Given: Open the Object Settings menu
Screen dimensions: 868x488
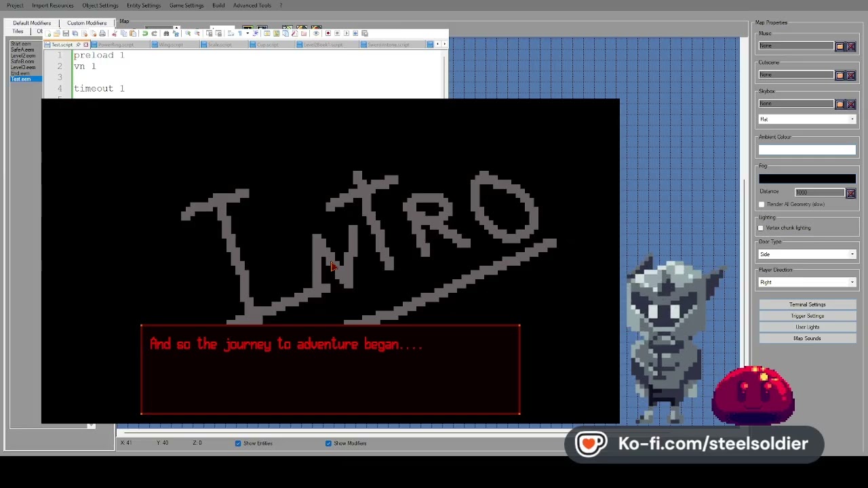Looking at the screenshot, I should [x=100, y=5].
